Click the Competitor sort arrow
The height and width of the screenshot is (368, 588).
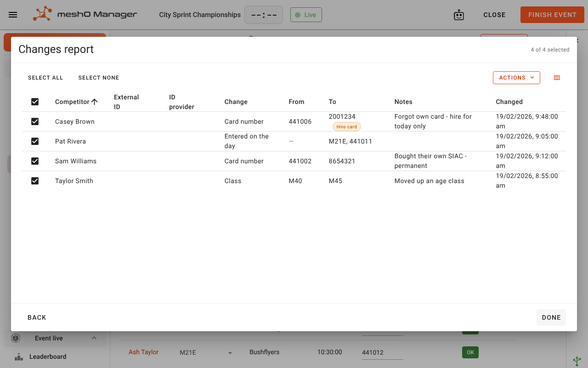pyautogui.click(x=95, y=102)
